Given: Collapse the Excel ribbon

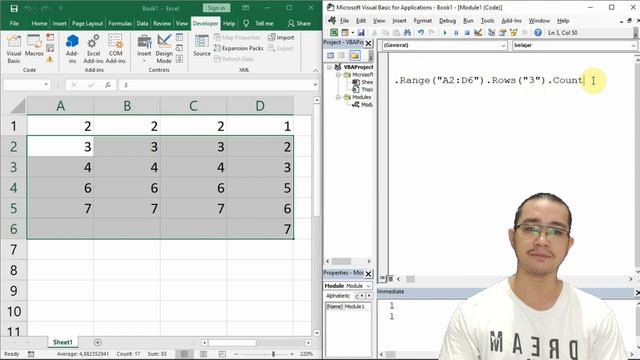Looking at the screenshot, I should click(315, 70).
